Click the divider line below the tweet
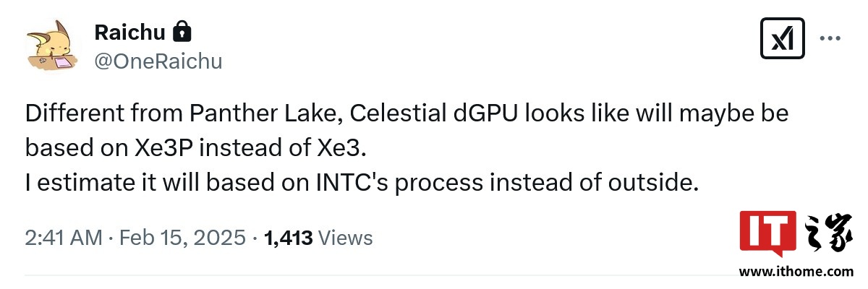 (x=362, y=275)
